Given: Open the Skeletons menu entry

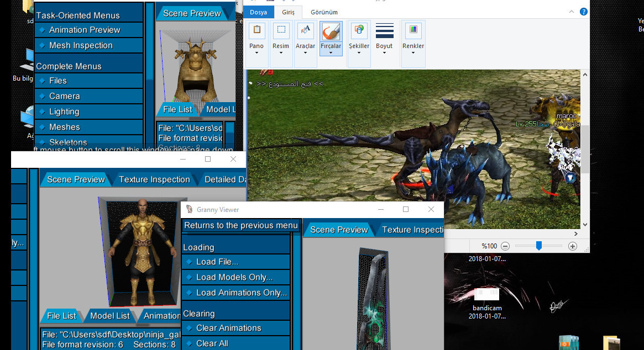Looking at the screenshot, I should [89, 142].
